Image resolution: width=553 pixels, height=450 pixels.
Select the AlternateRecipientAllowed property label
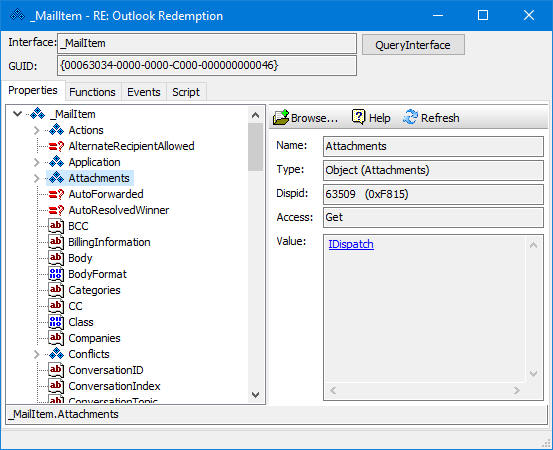132,146
